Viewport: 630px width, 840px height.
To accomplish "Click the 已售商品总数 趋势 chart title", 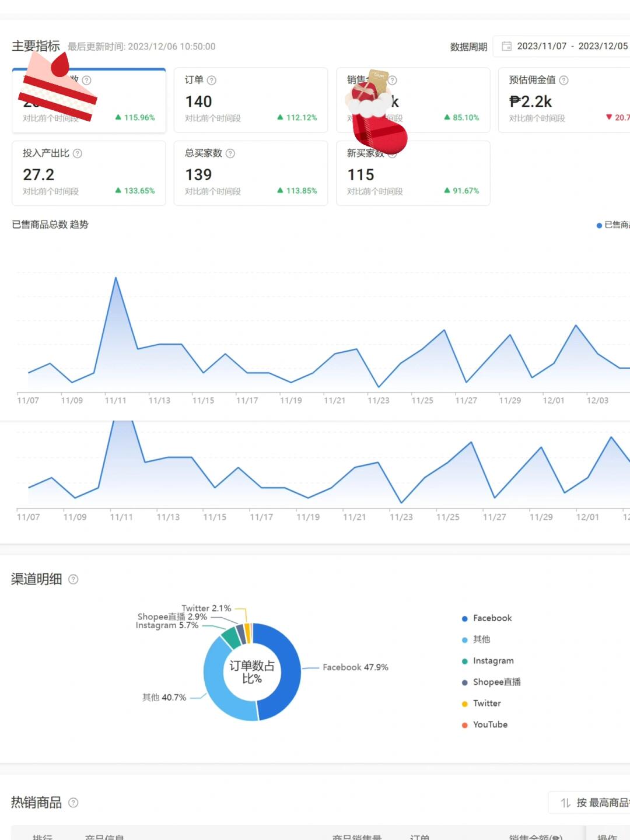I will [50, 225].
